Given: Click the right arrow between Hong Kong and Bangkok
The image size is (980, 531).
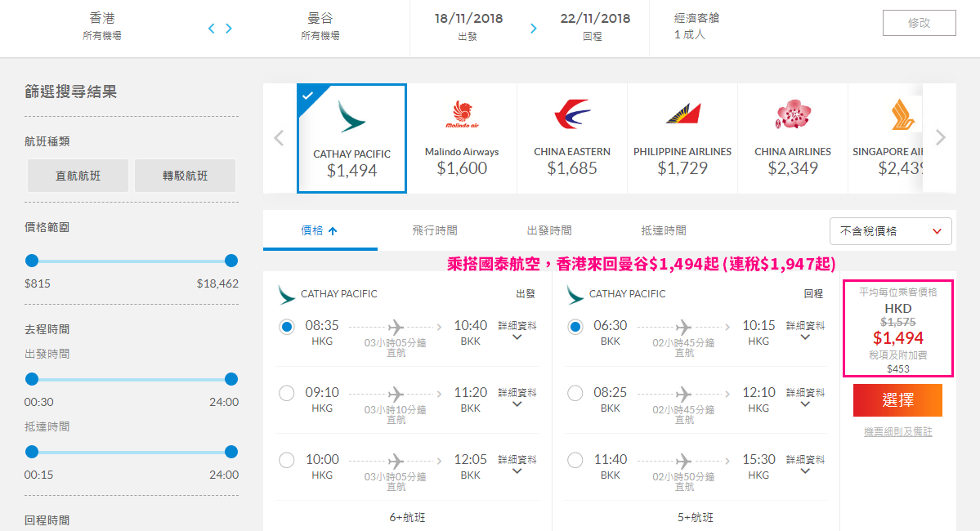Looking at the screenshot, I should (x=229, y=28).
